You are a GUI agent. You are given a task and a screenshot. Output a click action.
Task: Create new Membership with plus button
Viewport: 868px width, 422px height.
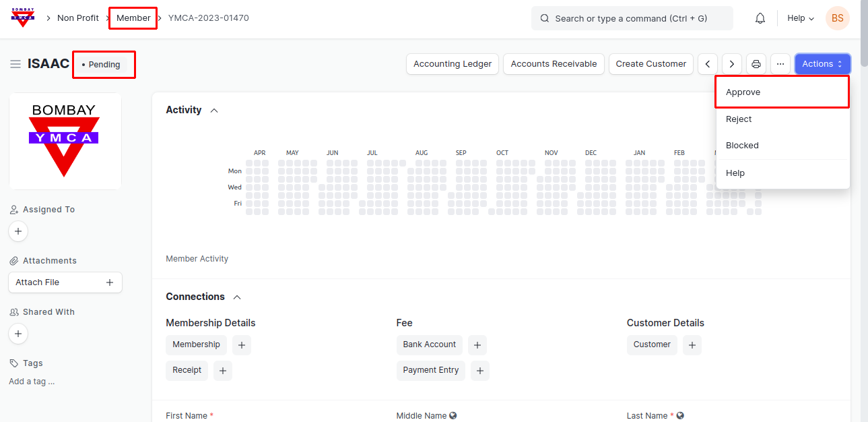pyautogui.click(x=242, y=345)
